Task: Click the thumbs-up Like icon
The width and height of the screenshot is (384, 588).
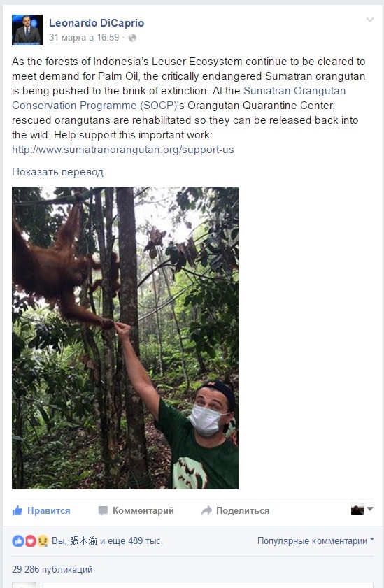Action: [17, 510]
